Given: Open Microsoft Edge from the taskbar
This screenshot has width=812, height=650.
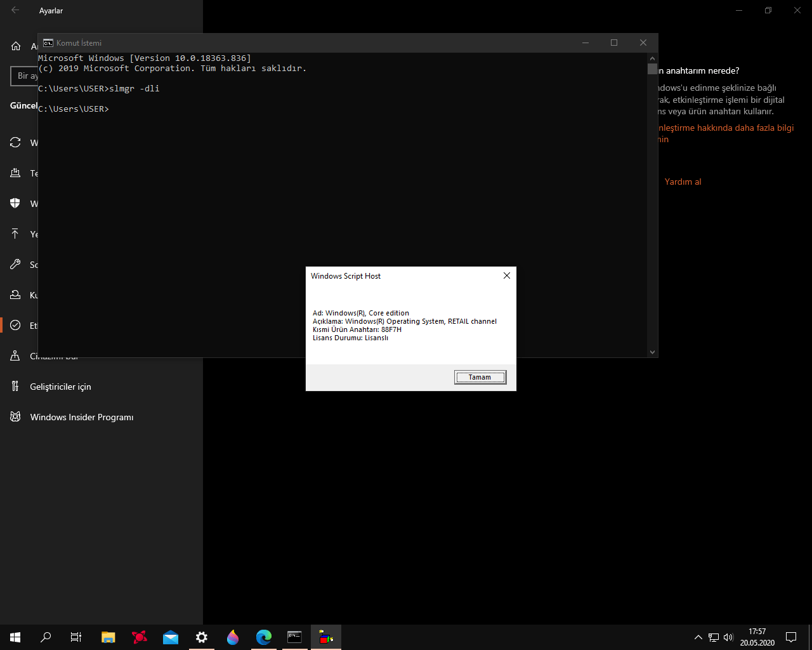Looking at the screenshot, I should (264, 637).
